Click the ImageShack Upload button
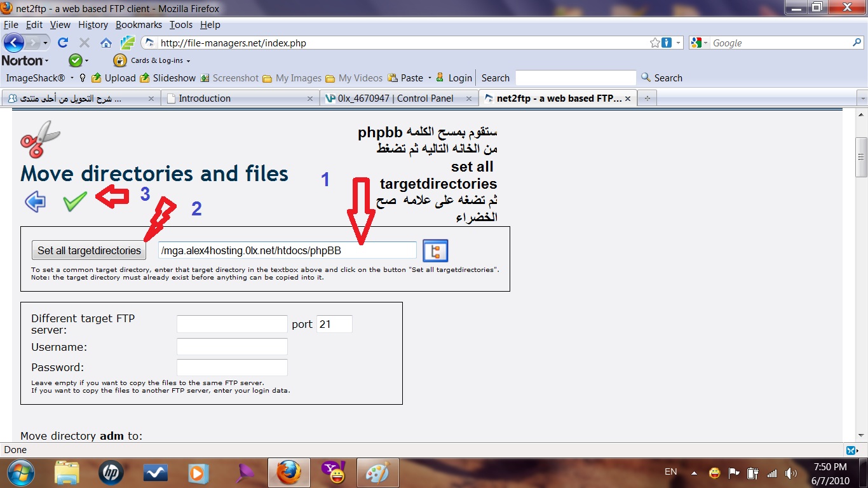Screen dimensions: 868x488 point(114,78)
